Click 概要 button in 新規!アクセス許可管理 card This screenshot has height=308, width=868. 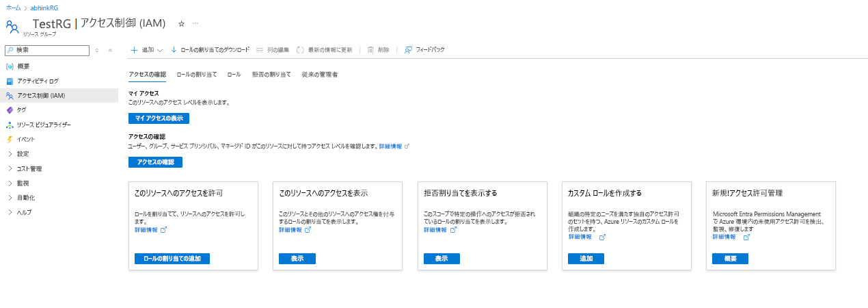pos(731,259)
